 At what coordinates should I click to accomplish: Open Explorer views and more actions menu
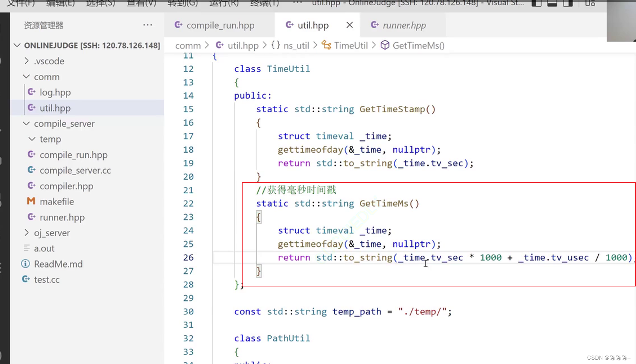[148, 25]
